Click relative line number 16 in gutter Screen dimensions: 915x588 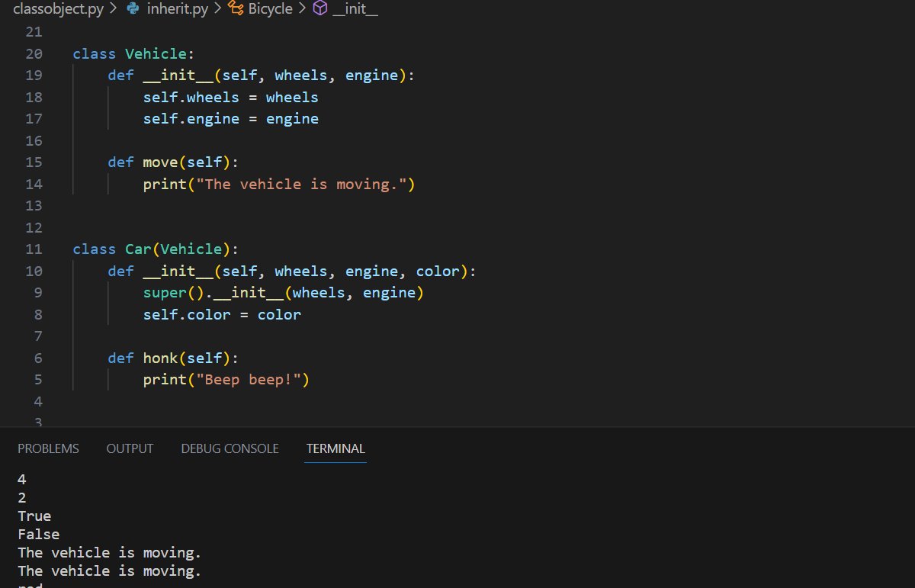pyautogui.click(x=34, y=140)
